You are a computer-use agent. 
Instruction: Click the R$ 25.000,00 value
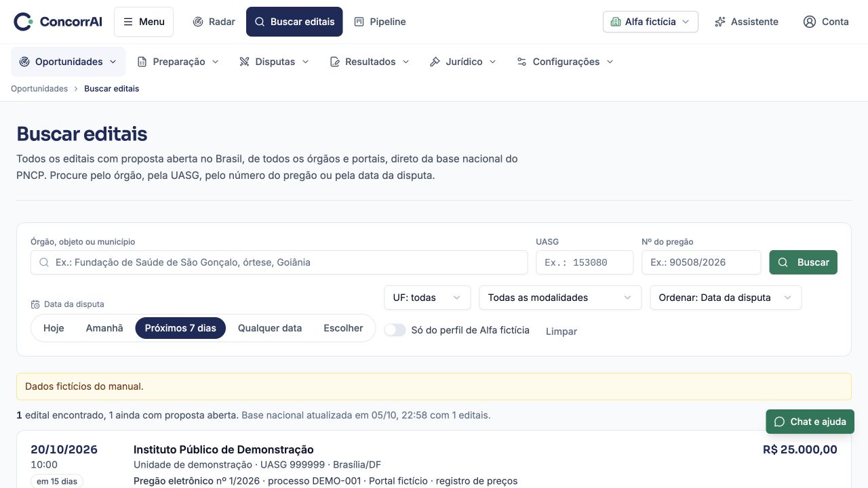pos(800,449)
